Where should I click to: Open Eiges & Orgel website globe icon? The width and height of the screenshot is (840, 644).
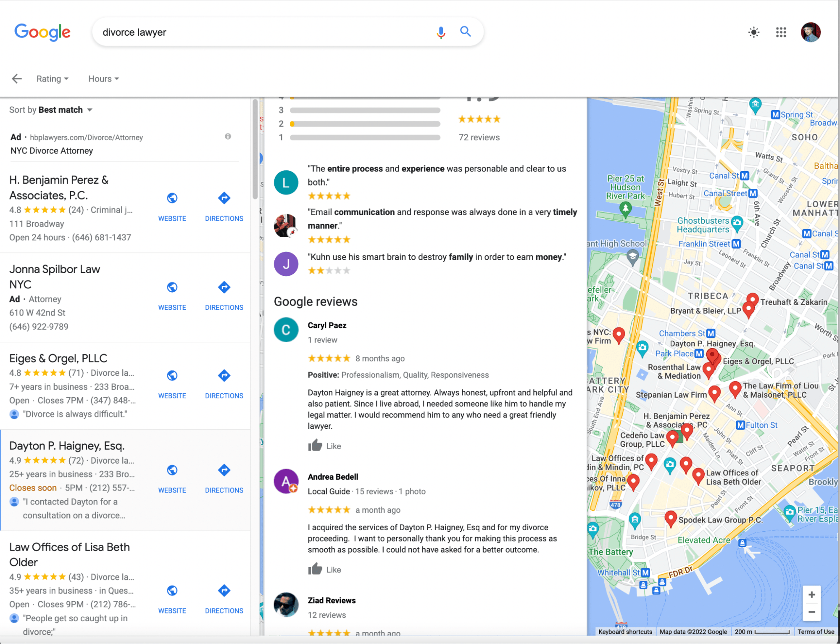tap(172, 375)
